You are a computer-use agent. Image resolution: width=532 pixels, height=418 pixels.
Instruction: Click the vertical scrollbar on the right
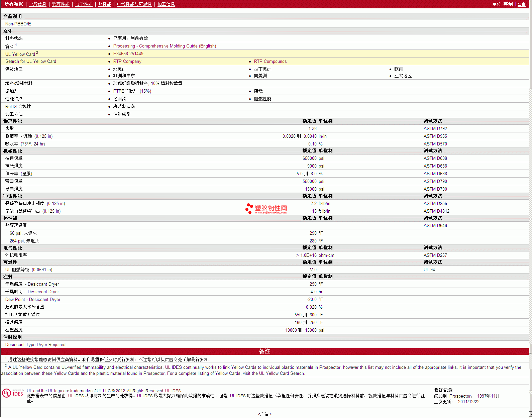point(530,214)
